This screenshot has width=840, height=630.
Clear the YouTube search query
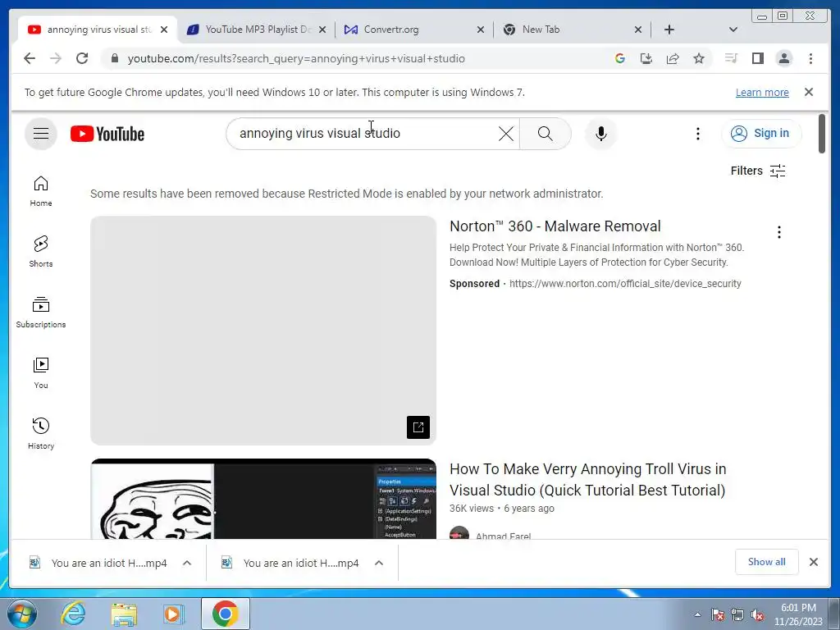(505, 134)
